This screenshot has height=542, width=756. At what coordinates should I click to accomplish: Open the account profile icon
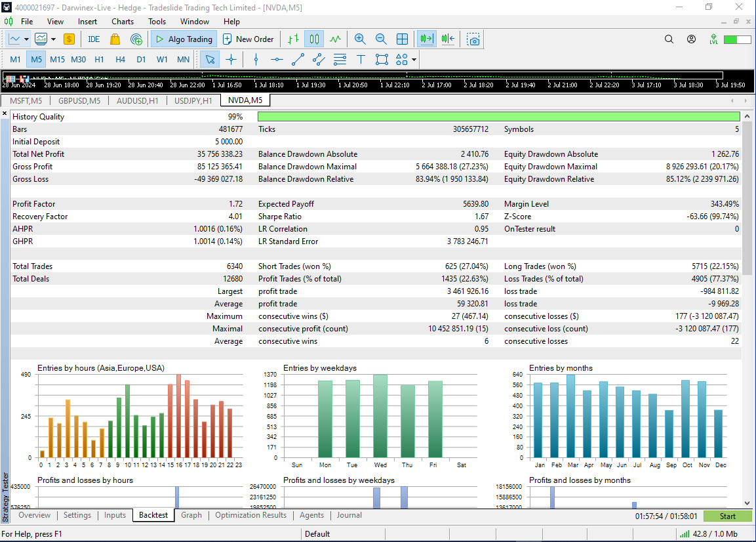coord(691,39)
